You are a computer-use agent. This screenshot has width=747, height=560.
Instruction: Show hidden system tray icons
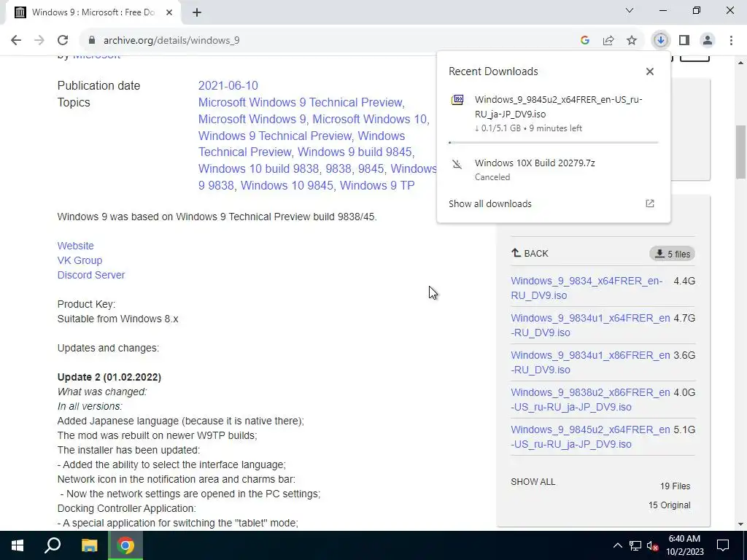(x=617, y=545)
